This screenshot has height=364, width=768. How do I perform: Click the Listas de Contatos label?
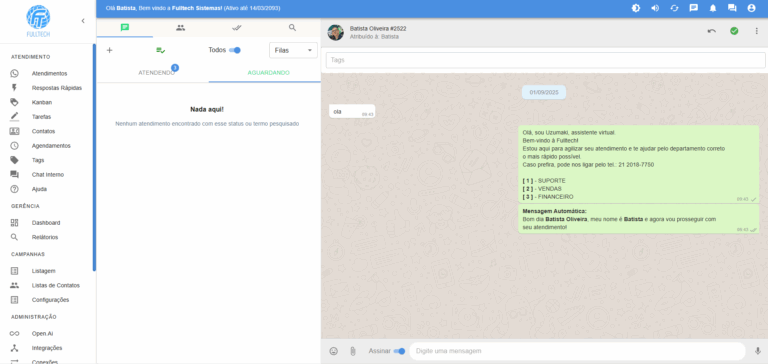[56, 285]
